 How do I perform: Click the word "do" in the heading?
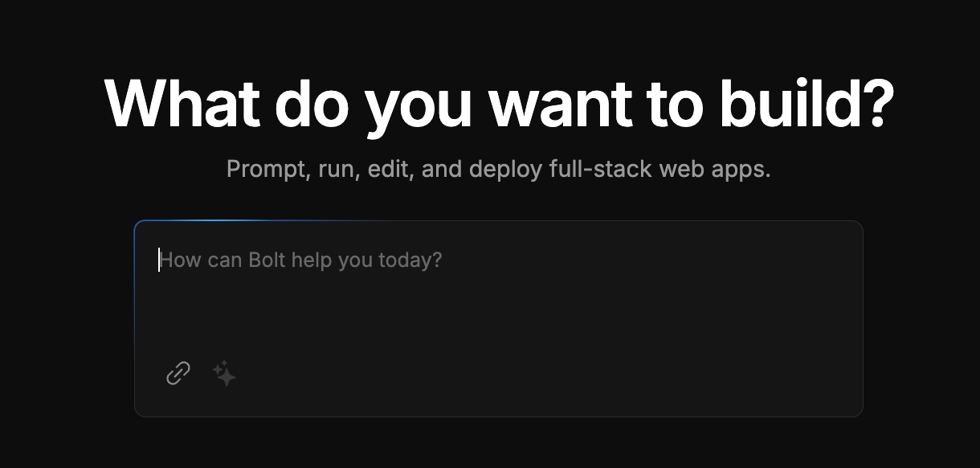pyautogui.click(x=312, y=104)
